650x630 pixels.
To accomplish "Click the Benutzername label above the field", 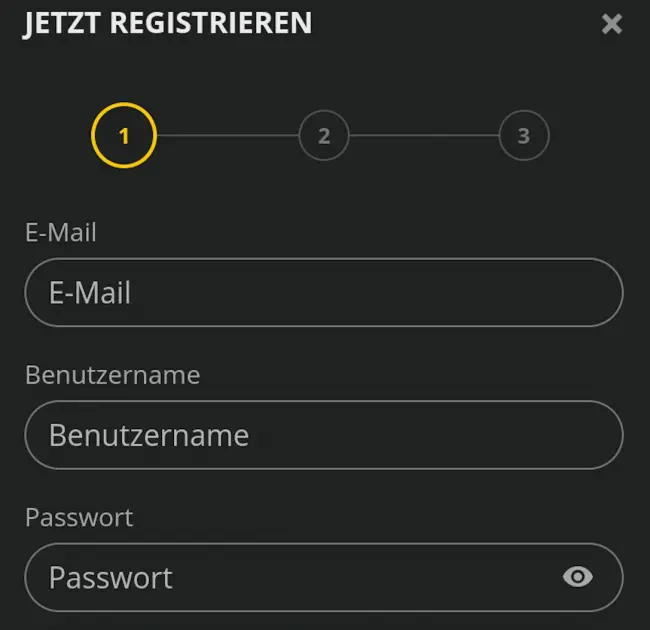I will click(112, 375).
